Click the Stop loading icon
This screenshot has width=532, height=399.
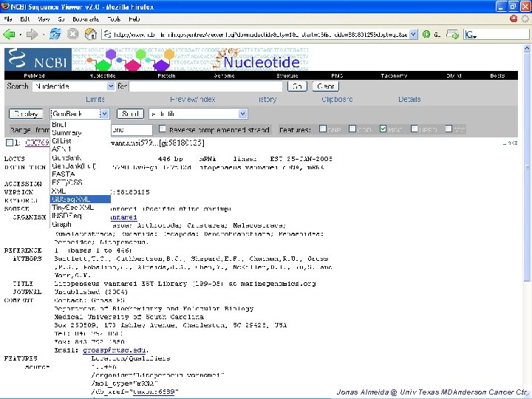pos(72,34)
